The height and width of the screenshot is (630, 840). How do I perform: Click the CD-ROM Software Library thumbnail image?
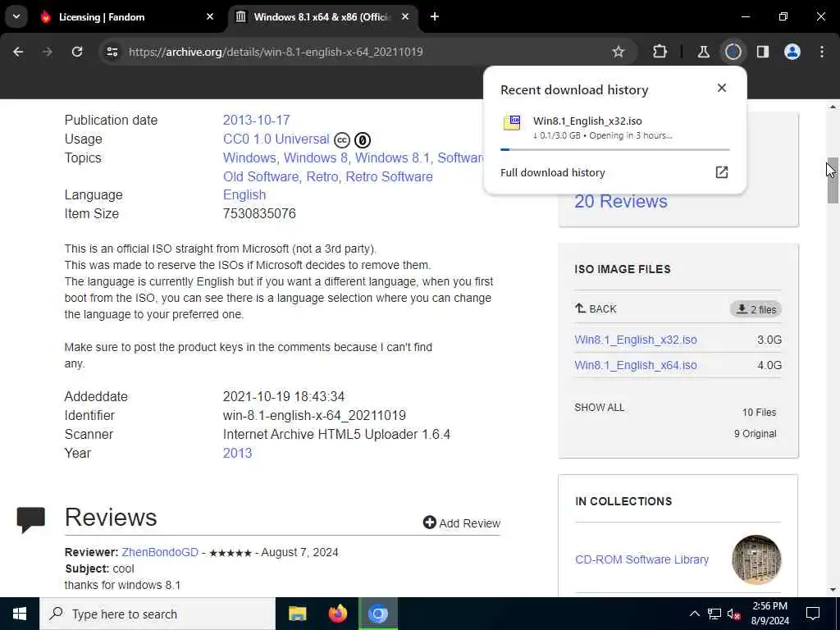(756, 559)
